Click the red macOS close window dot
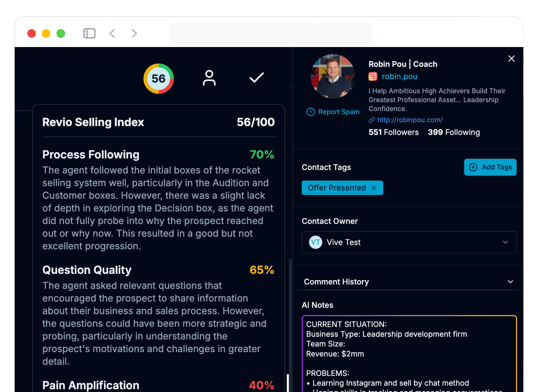 coord(32,34)
